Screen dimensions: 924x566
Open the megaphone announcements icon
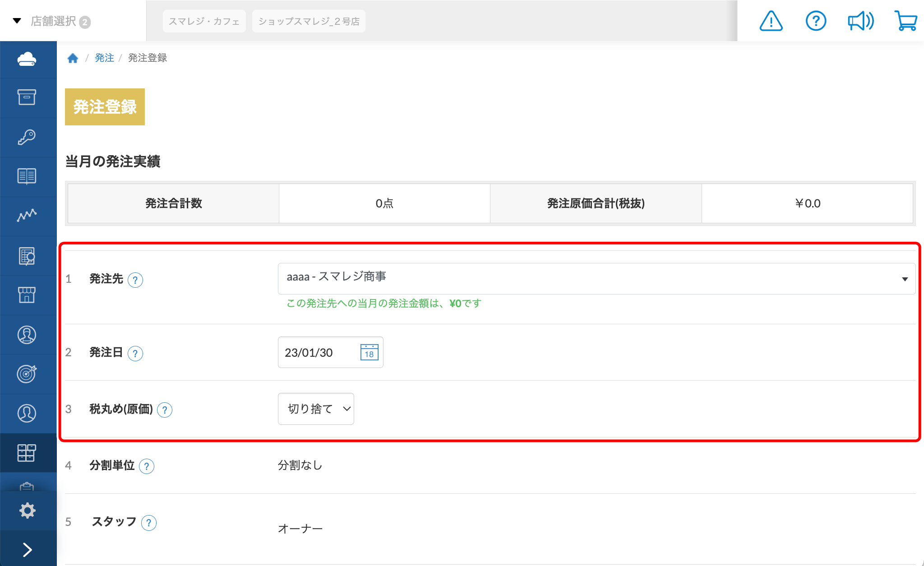(x=861, y=21)
